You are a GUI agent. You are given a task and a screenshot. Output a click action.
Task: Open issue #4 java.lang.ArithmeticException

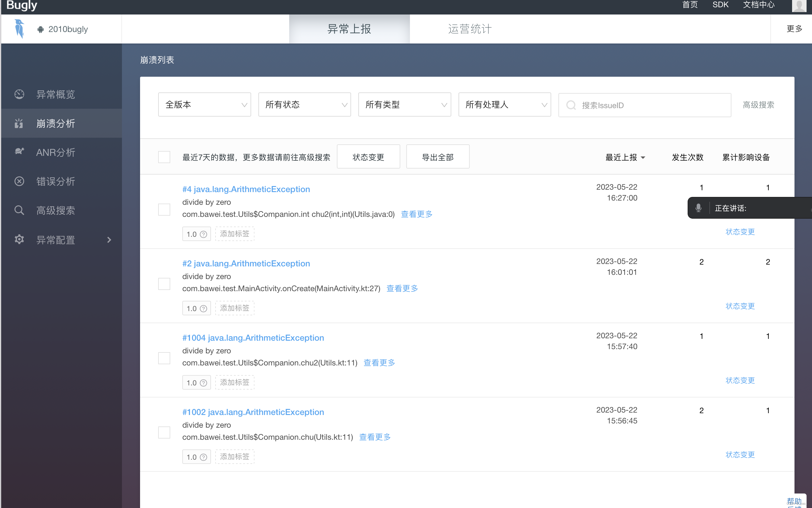[246, 189]
